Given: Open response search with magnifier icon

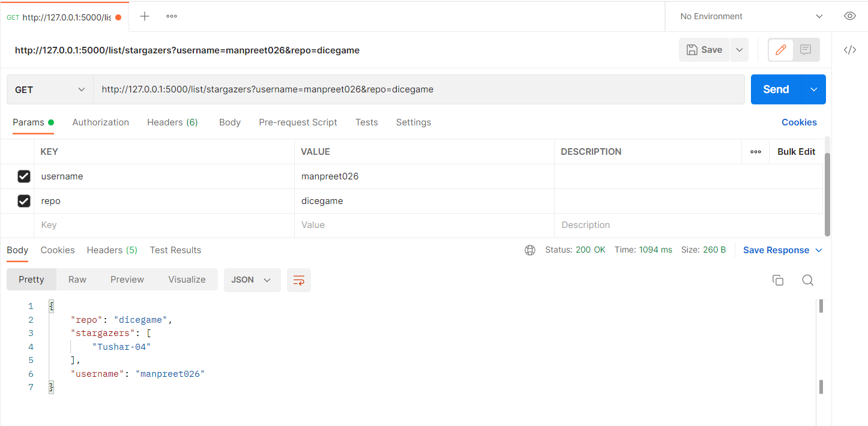Looking at the screenshot, I should tap(807, 280).
